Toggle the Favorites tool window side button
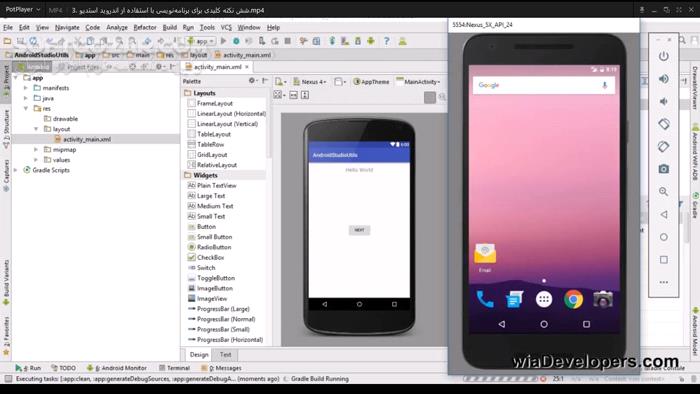Image resolution: width=700 pixels, height=394 pixels. coord(6,336)
